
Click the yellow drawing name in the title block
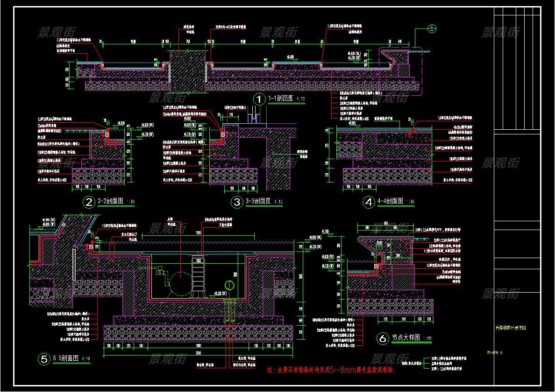[511, 328]
